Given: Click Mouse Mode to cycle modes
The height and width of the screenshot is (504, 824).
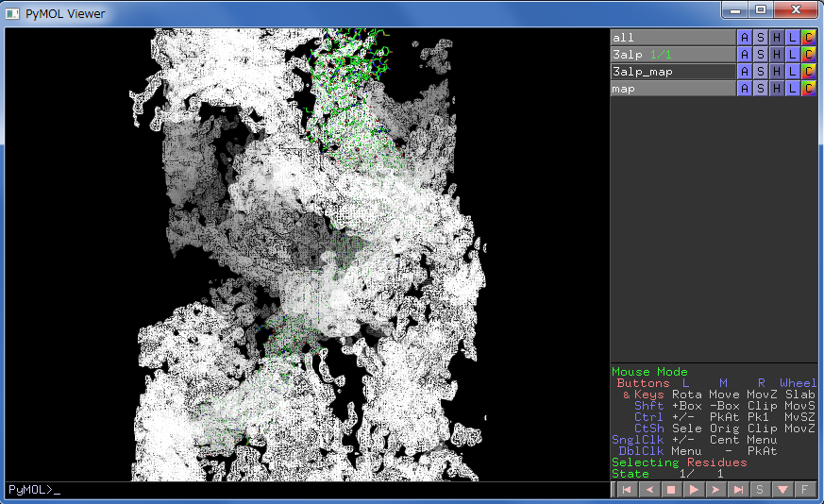Looking at the screenshot, I should (x=650, y=372).
